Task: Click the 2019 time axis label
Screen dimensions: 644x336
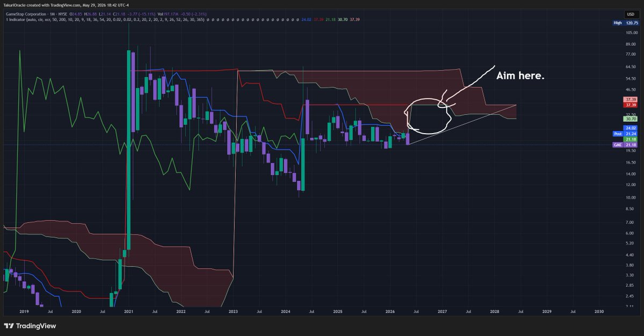Action: (24, 311)
